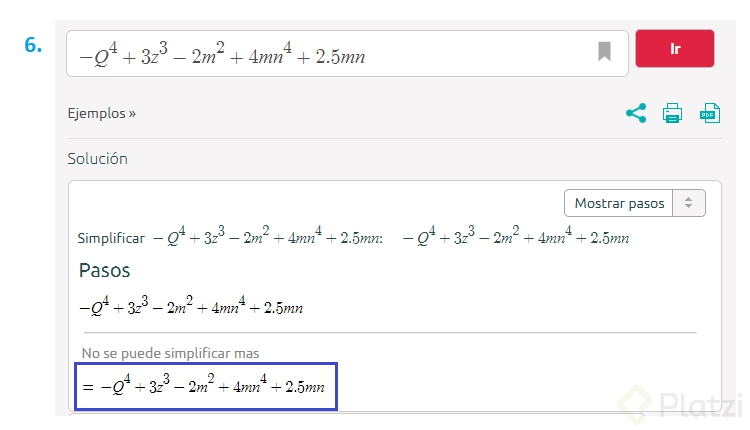Viewport: 750px width, 430px height.
Task: Click the Simplificar label text
Action: coord(111,238)
